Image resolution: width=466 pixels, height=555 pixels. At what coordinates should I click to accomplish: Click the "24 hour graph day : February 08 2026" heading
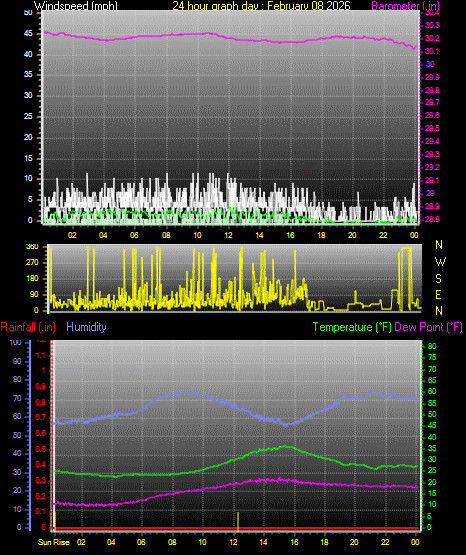tap(261, 6)
